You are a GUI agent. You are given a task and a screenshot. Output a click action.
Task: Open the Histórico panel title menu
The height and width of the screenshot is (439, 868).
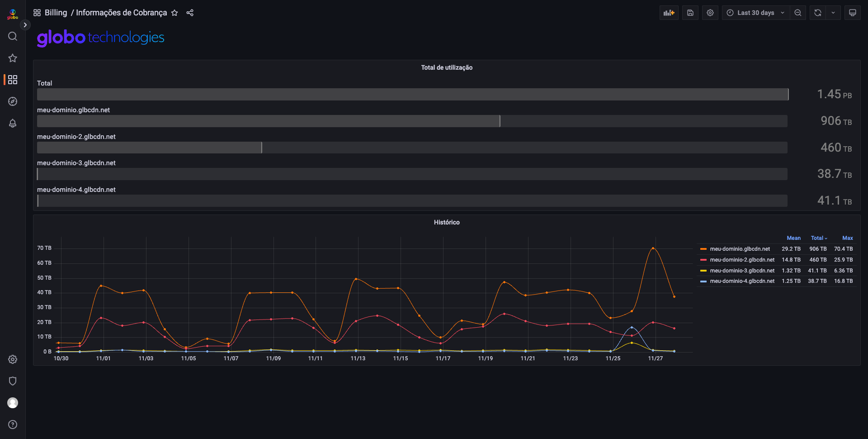coord(447,222)
